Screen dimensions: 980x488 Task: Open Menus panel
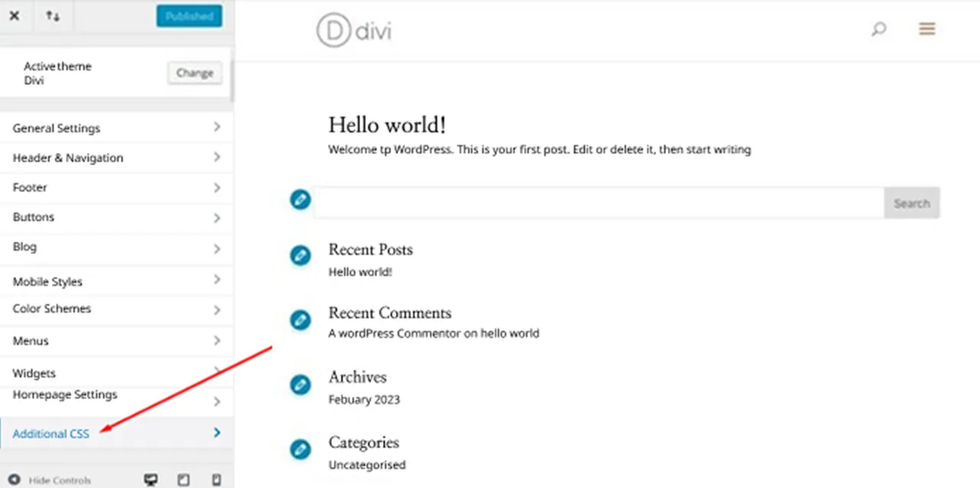[116, 340]
